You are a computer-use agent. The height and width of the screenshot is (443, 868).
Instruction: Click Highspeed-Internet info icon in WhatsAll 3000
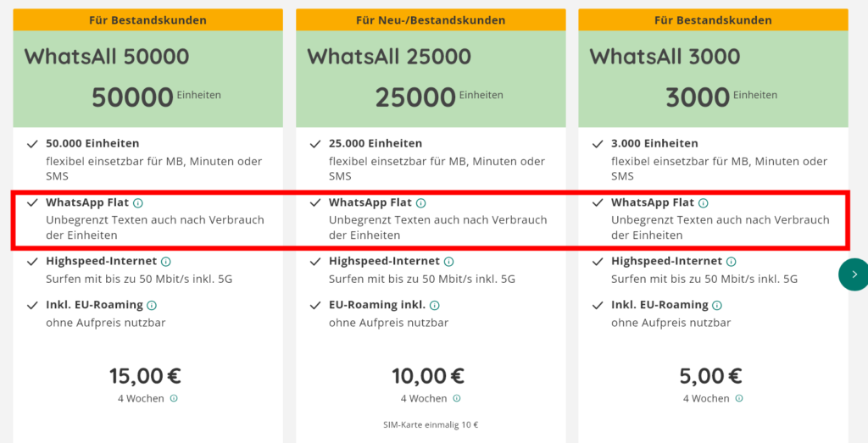(732, 262)
